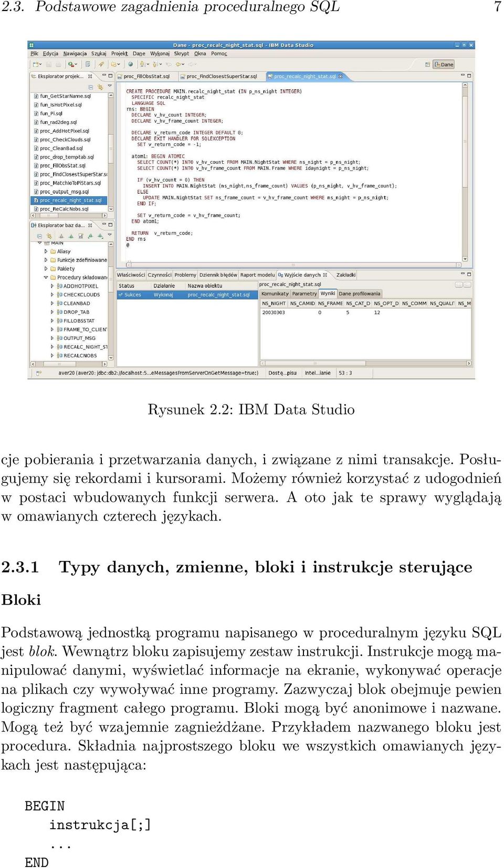Maximize the SQL editor area
The image size is (504, 868).
469,76
